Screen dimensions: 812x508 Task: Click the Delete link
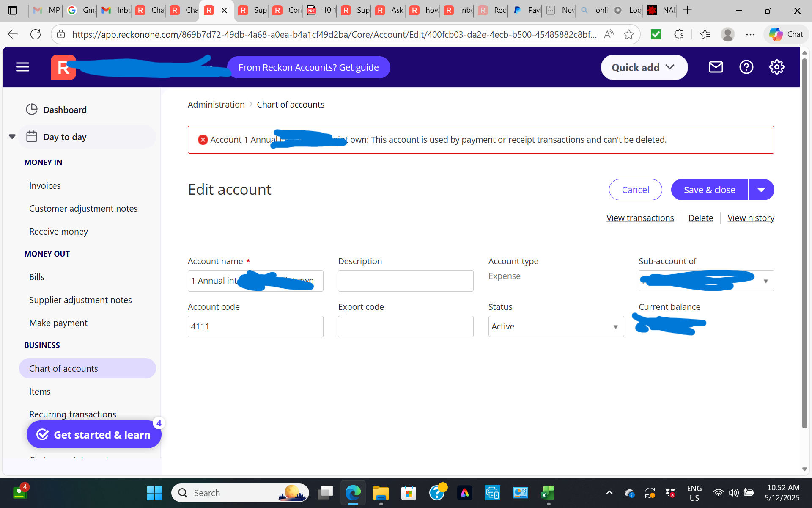pyautogui.click(x=700, y=218)
